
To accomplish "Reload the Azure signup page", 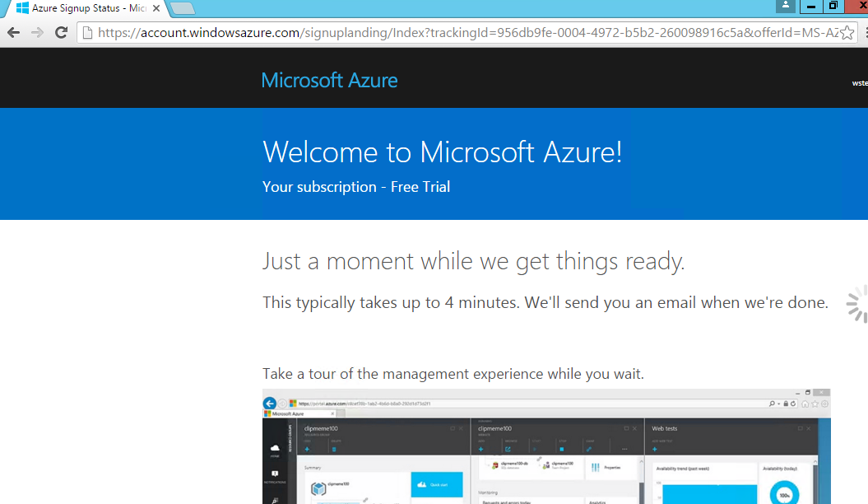I will point(62,33).
